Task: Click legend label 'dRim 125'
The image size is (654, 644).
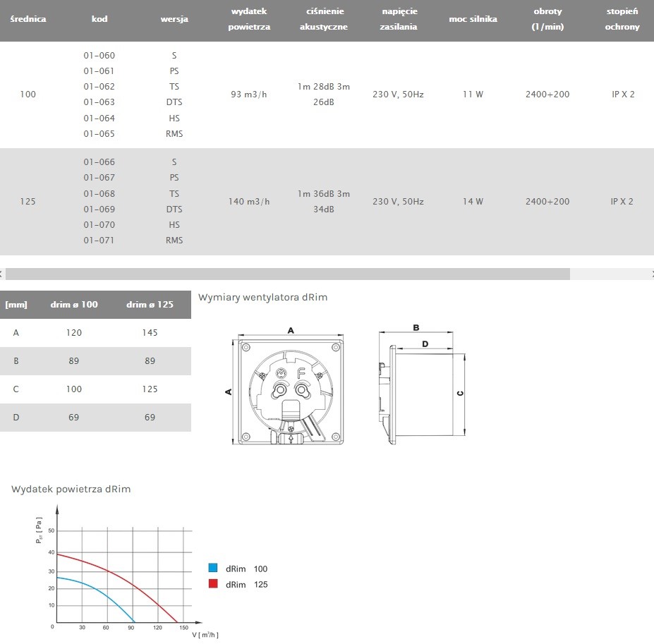Action: (246, 584)
